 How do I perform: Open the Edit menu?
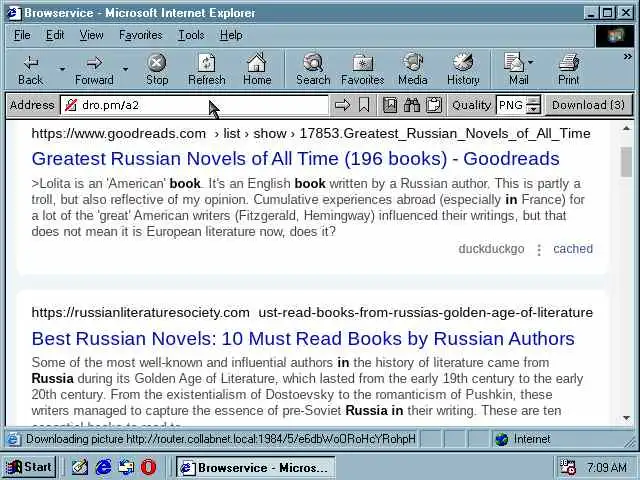pyautogui.click(x=55, y=36)
